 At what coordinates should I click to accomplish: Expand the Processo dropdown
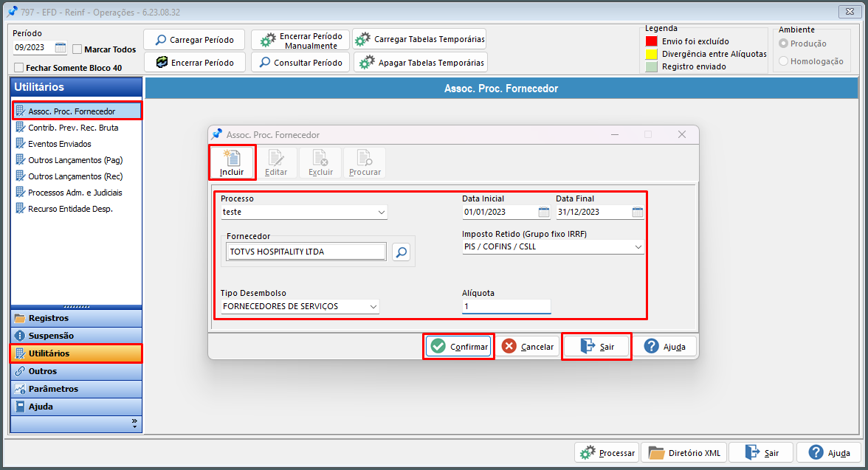tap(382, 212)
